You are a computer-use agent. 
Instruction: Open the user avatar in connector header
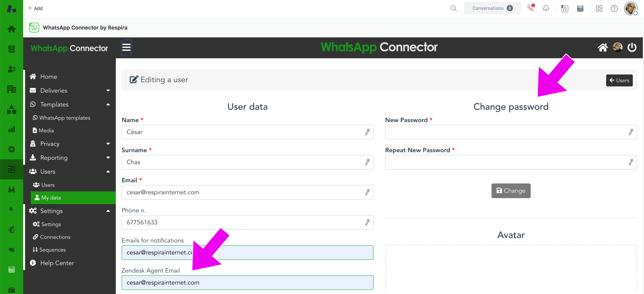[x=618, y=47]
